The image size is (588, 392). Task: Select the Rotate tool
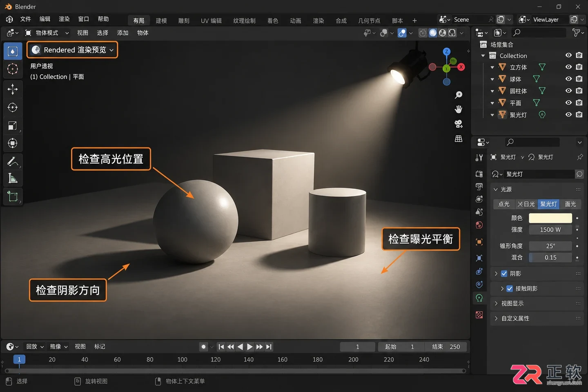[x=13, y=107]
